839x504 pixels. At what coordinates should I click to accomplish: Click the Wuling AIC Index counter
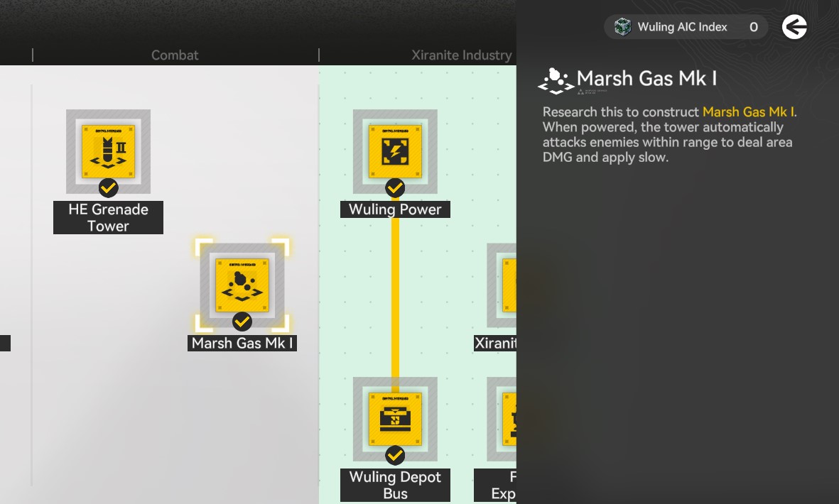coord(686,27)
